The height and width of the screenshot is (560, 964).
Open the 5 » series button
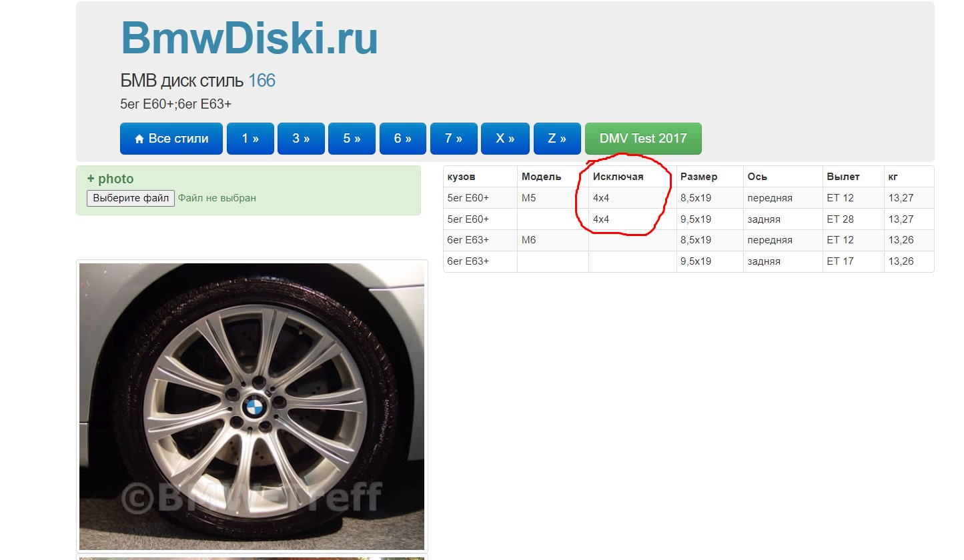coord(352,139)
